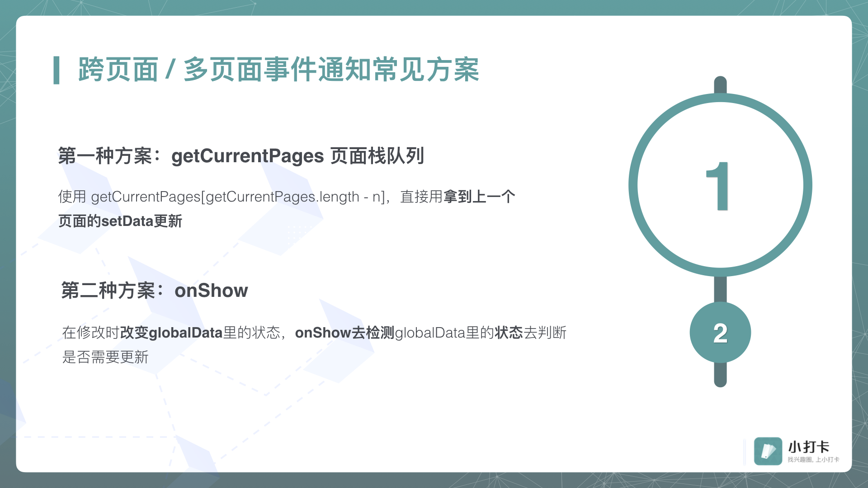Click the line 是否需要更新
The width and height of the screenshot is (868, 488).
pos(105,357)
